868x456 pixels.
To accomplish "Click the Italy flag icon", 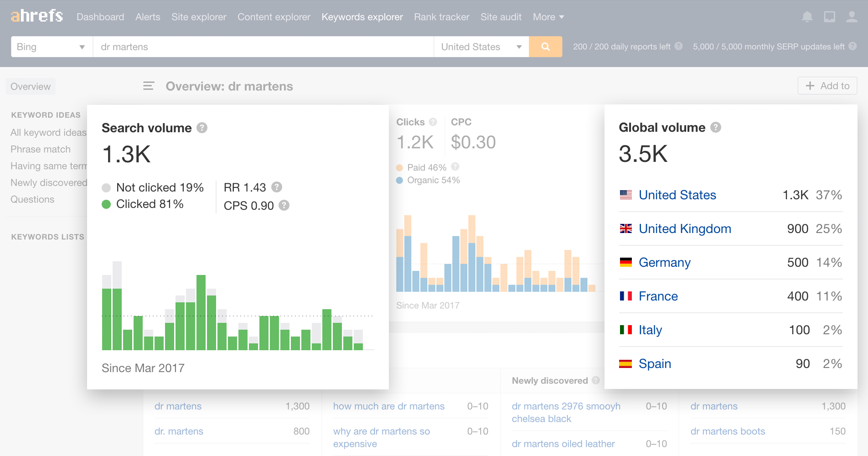I will pyautogui.click(x=626, y=330).
